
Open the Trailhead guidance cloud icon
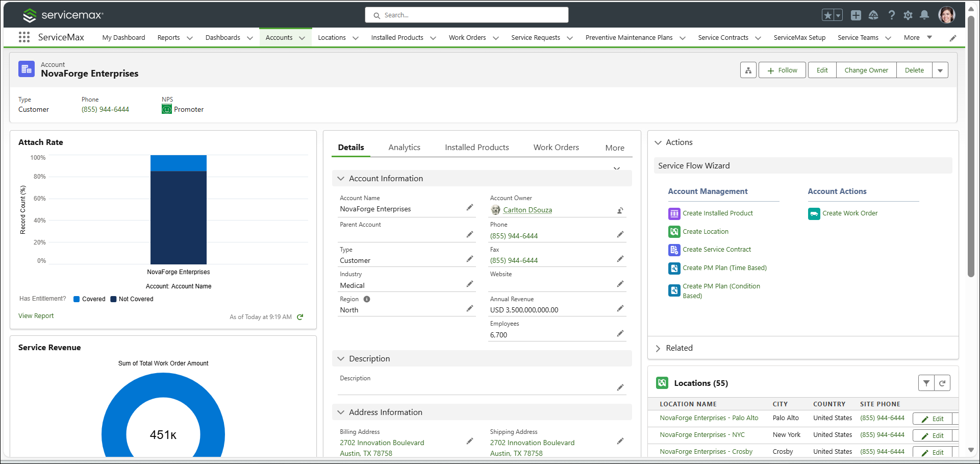[873, 15]
